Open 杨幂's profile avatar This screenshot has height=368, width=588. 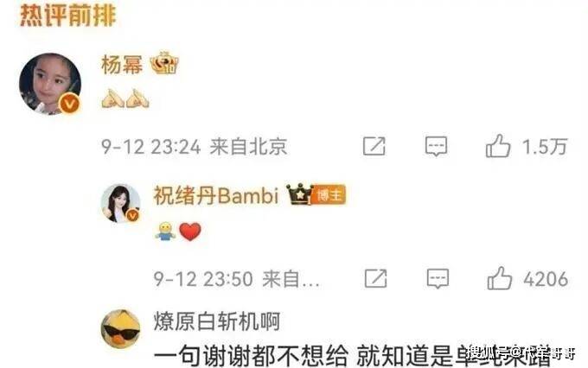click(x=50, y=84)
